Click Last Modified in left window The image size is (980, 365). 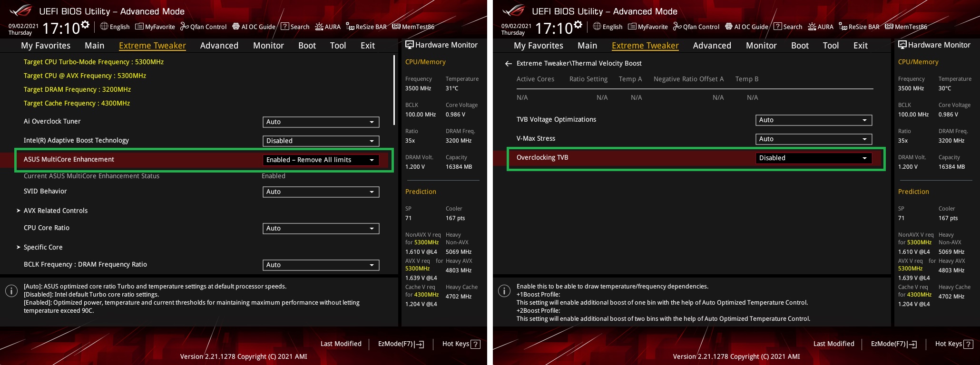341,344
